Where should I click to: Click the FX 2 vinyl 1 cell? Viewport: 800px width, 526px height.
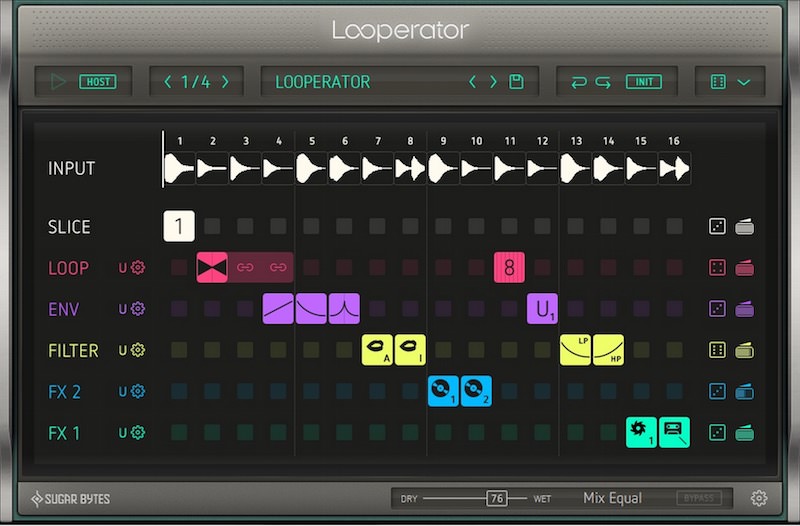[443, 391]
